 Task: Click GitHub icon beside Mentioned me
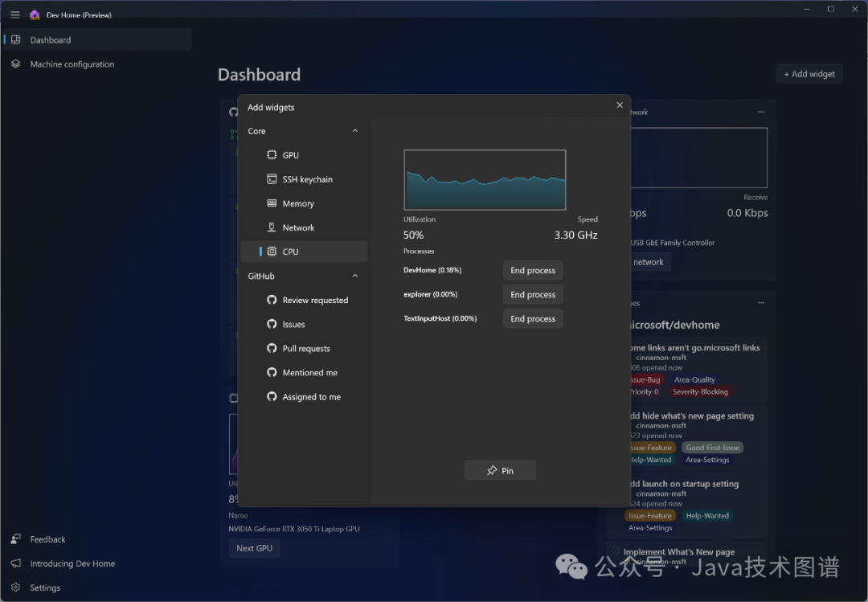pos(272,372)
